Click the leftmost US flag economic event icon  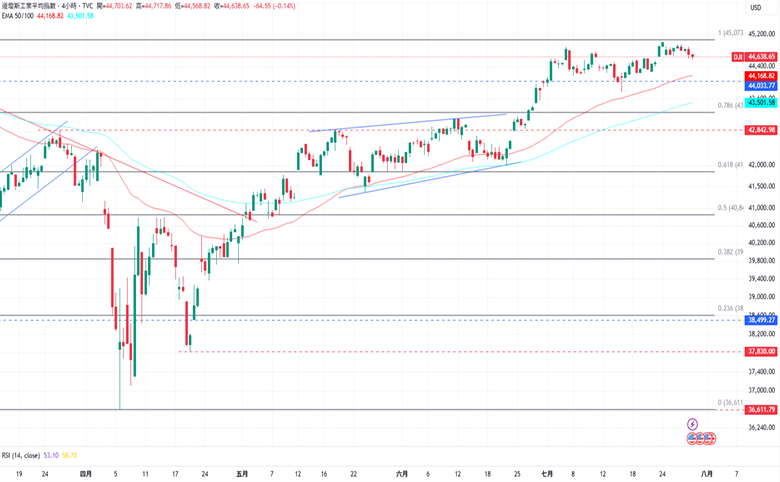pos(692,439)
